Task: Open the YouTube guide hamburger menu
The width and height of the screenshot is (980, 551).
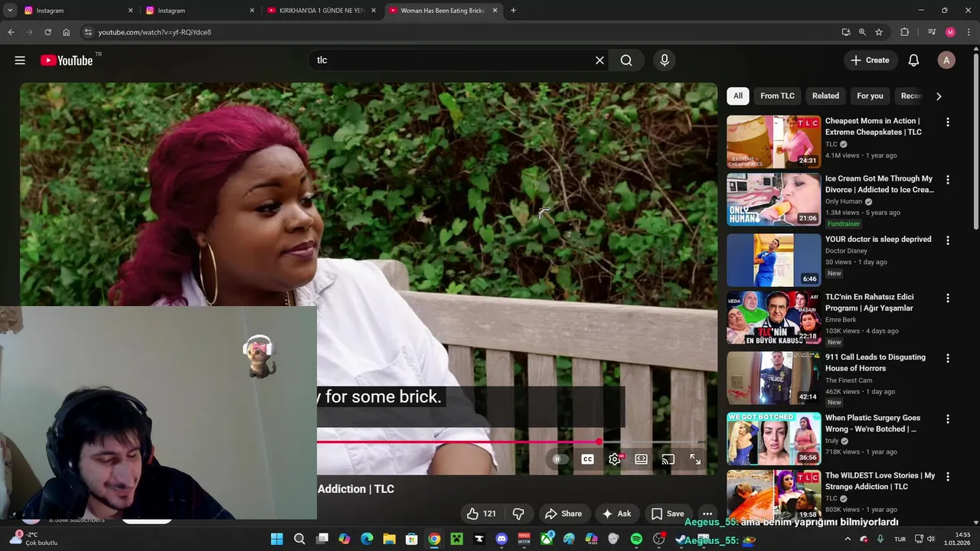Action: click(20, 60)
